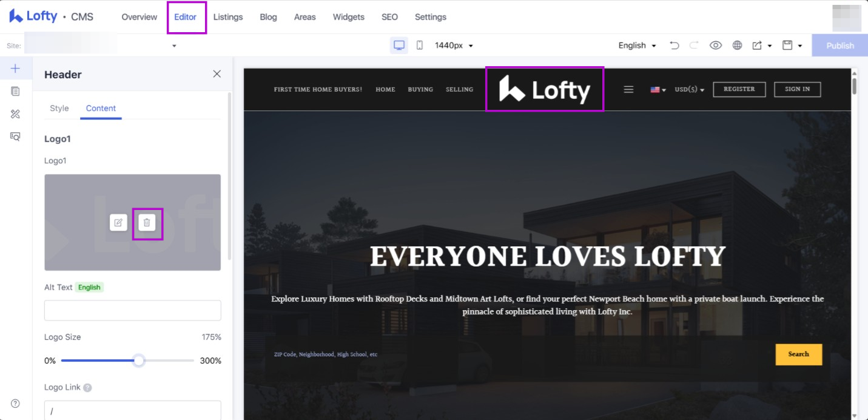
Task: Click the plus add icon in left sidebar
Action: point(16,69)
